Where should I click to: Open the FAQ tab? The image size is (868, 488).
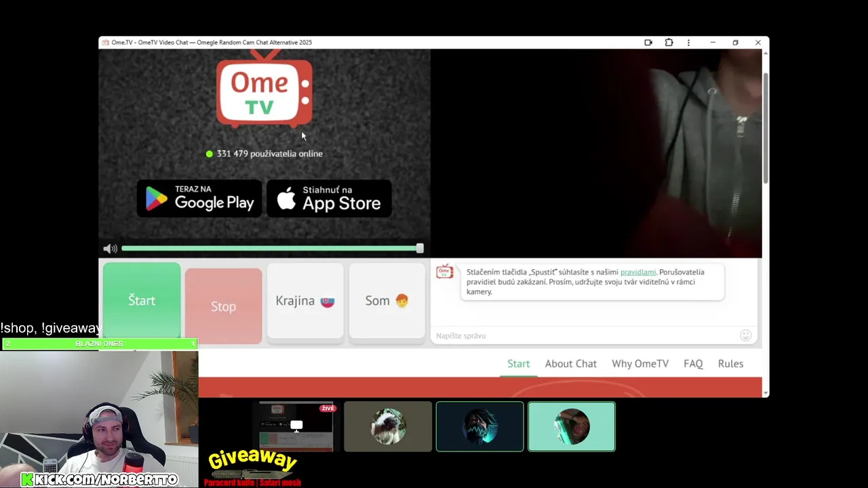click(x=693, y=364)
